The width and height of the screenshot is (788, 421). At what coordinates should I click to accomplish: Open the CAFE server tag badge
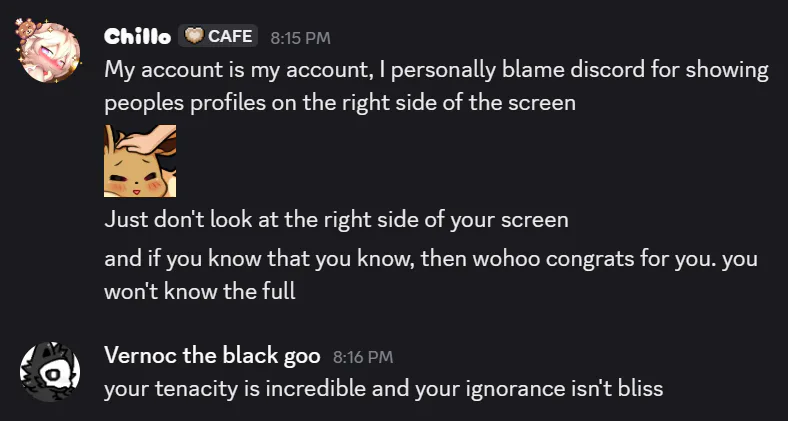[219, 37]
